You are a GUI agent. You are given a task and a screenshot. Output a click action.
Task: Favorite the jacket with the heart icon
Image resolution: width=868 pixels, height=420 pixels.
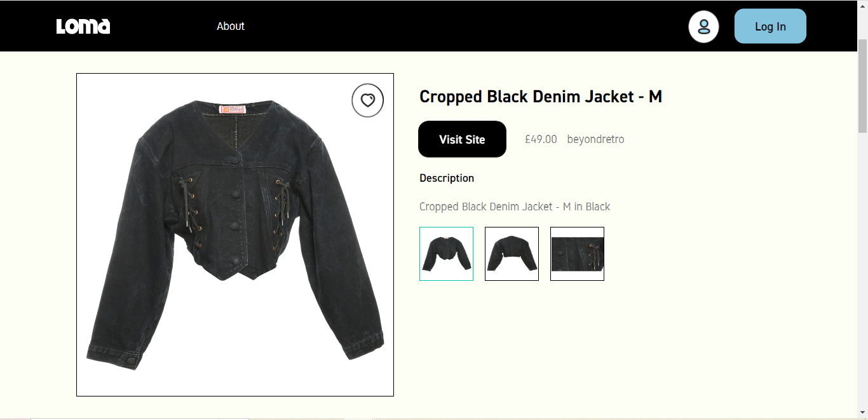tap(368, 100)
